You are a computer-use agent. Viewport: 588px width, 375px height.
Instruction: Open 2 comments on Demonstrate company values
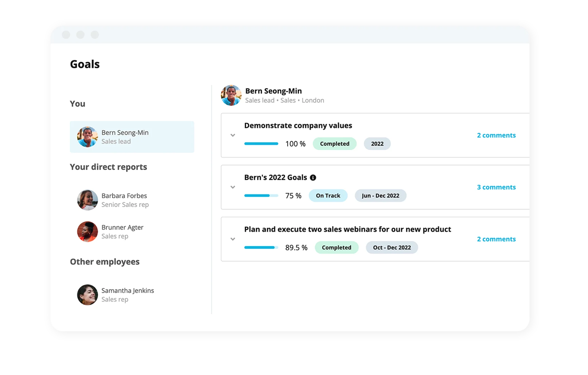click(x=496, y=135)
